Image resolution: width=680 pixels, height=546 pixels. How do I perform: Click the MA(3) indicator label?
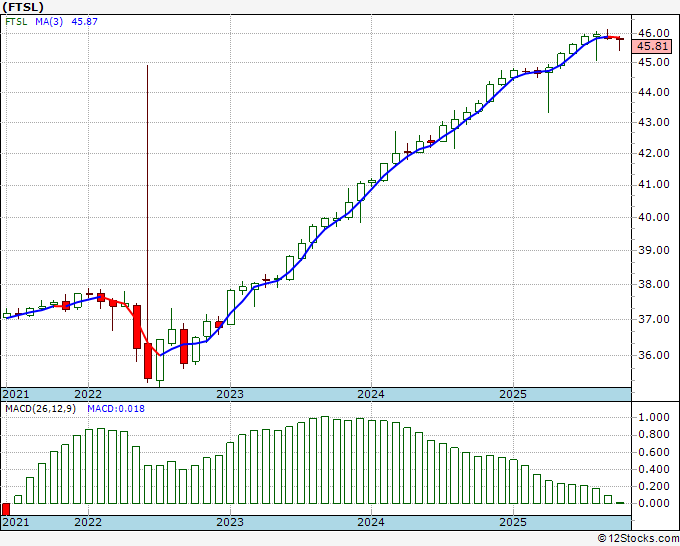click(x=49, y=21)
